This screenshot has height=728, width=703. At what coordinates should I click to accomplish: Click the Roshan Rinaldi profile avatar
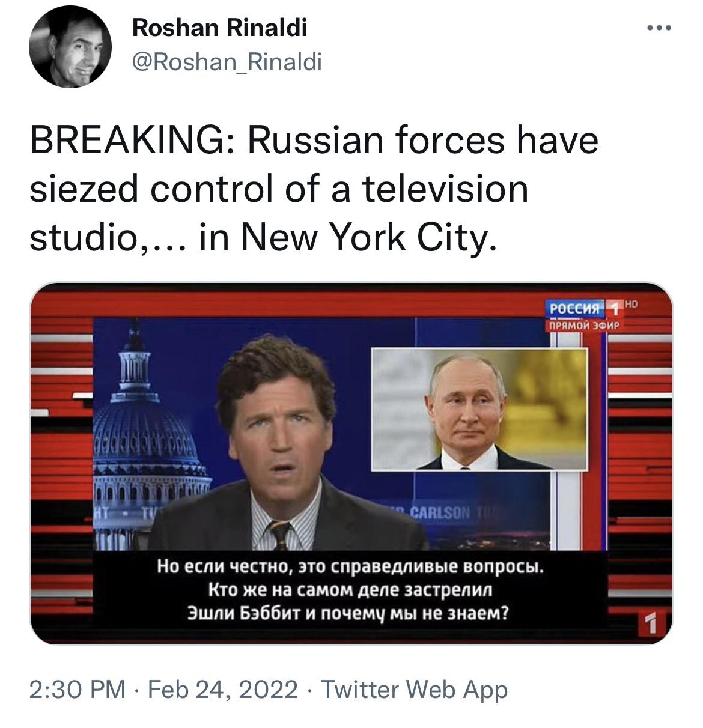(x=70, y=48)
